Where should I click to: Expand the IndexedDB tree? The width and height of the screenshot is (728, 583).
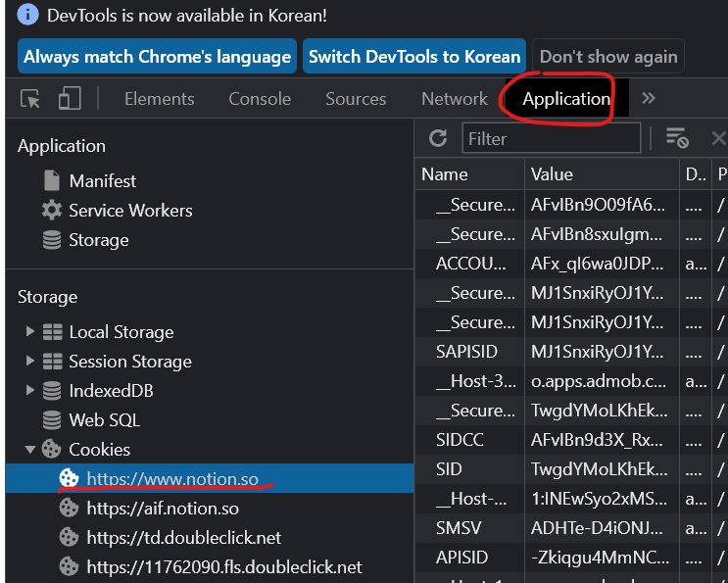(30, 391)
